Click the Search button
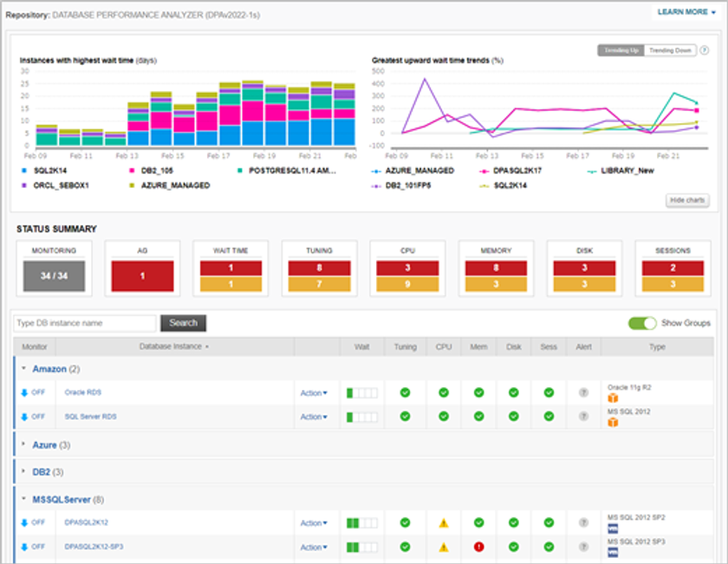The image size is (728, 564). click(x=183, y=323)
